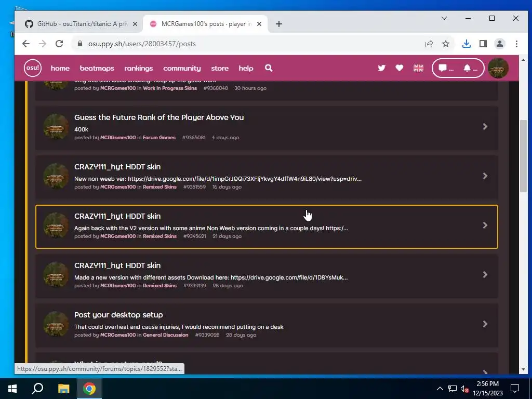Viewport: 532px width, 399px height.
Task: Show hidden system tray icons
Action: pyautogui.click(x=440, y=389)
